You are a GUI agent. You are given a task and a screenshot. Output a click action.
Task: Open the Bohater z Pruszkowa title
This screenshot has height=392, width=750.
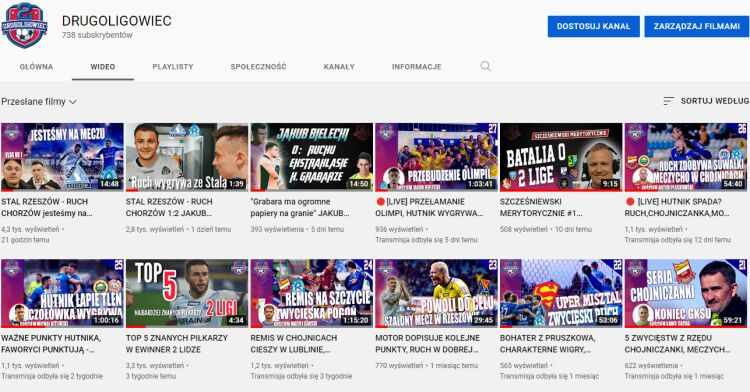coord(548,344)
